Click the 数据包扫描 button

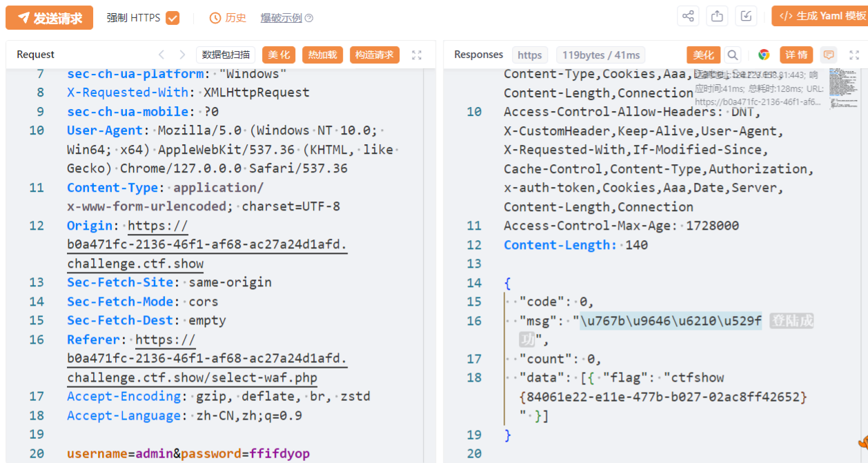click(x=226, y=55)
